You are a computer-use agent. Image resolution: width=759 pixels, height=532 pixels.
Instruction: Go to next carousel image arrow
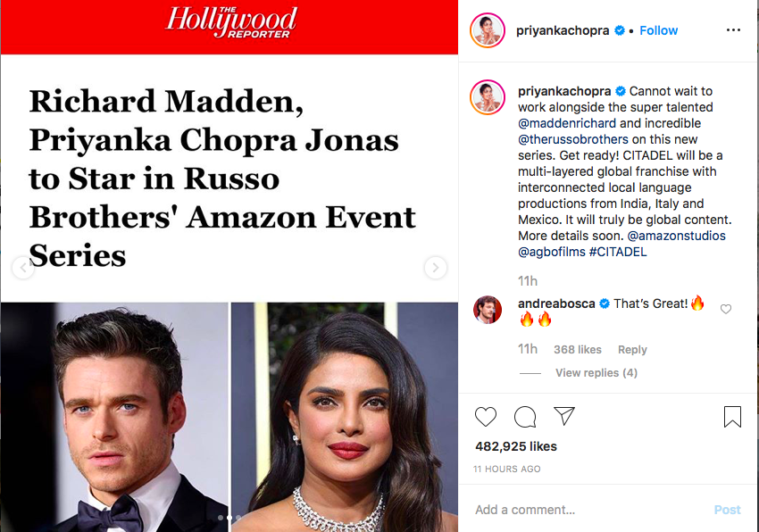pos(435,267)
